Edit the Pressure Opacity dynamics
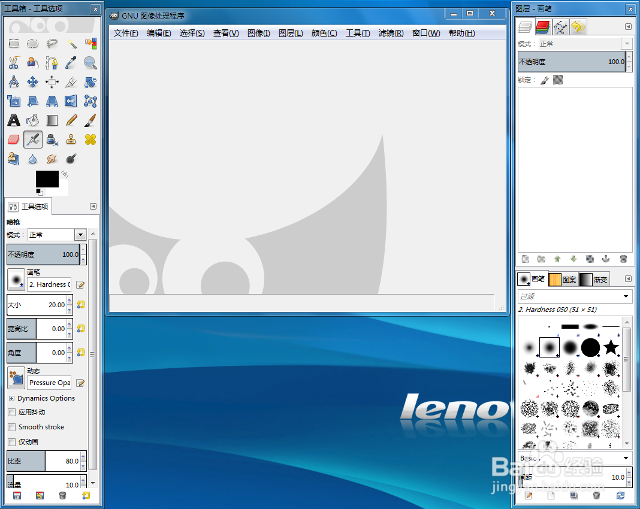 point(80,383)
